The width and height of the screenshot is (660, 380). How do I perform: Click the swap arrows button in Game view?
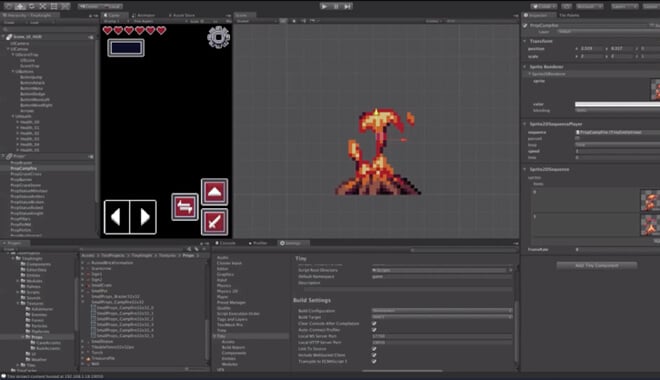click(185, 207)
